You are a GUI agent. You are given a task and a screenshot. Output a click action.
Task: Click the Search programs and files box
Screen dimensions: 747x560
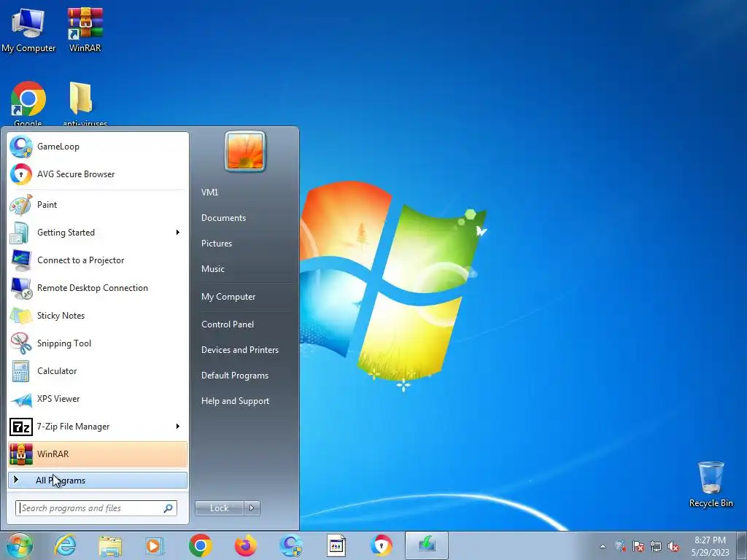96,508
